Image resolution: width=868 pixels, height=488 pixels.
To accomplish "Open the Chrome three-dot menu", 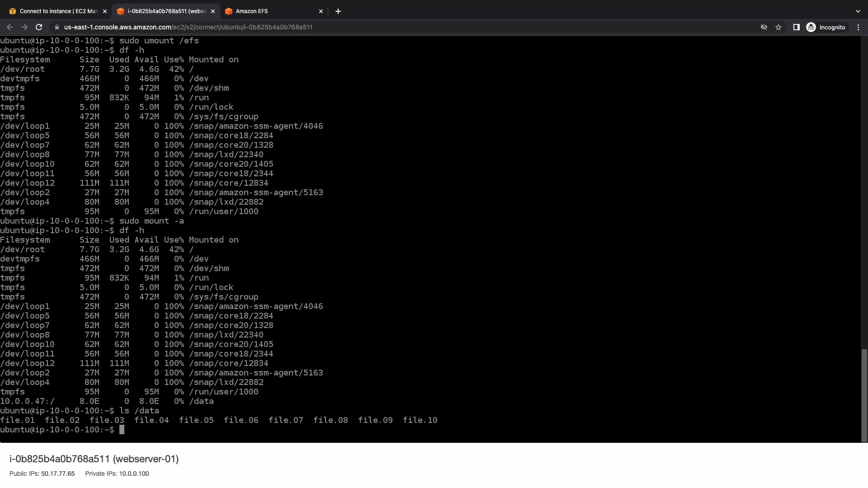I will click(x=858, y=27).
